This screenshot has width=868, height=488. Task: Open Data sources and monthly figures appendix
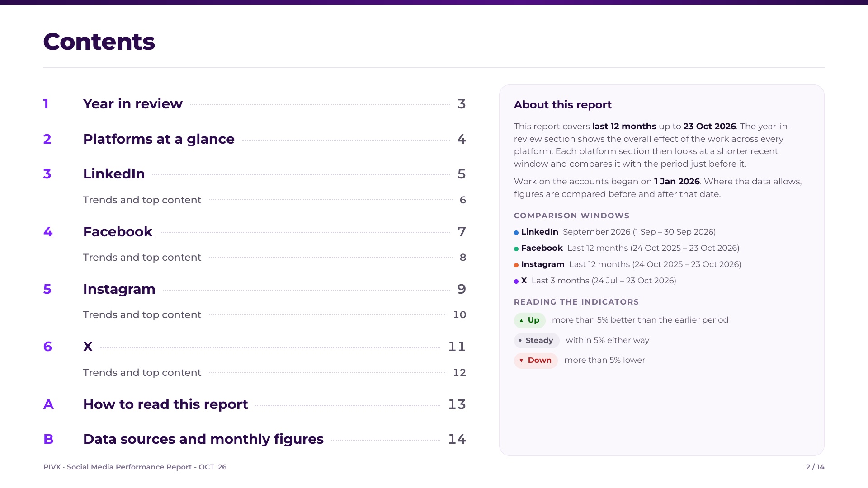(255, 439)
